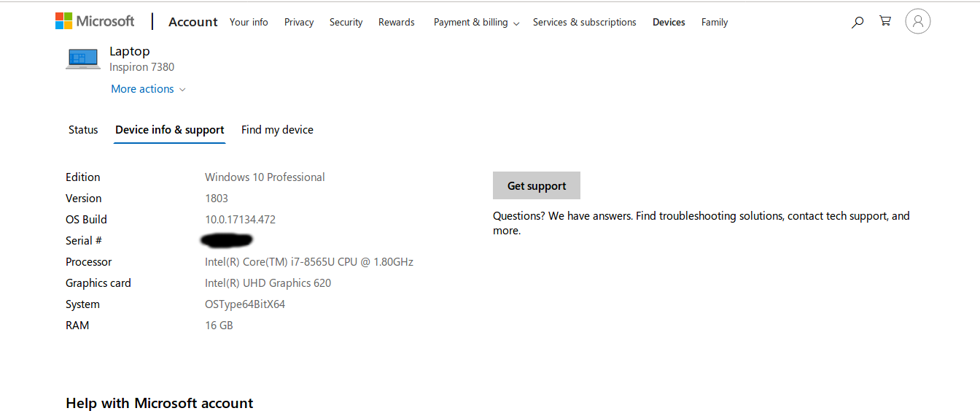This screenshot has width=980, height=419.
Task: Click the OS Build label
Action: pos(86,220)
